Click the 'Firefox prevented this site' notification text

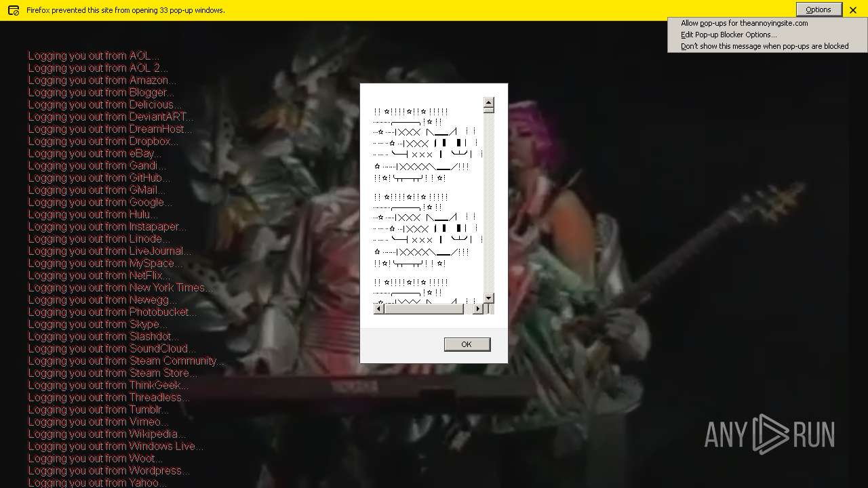125,10
